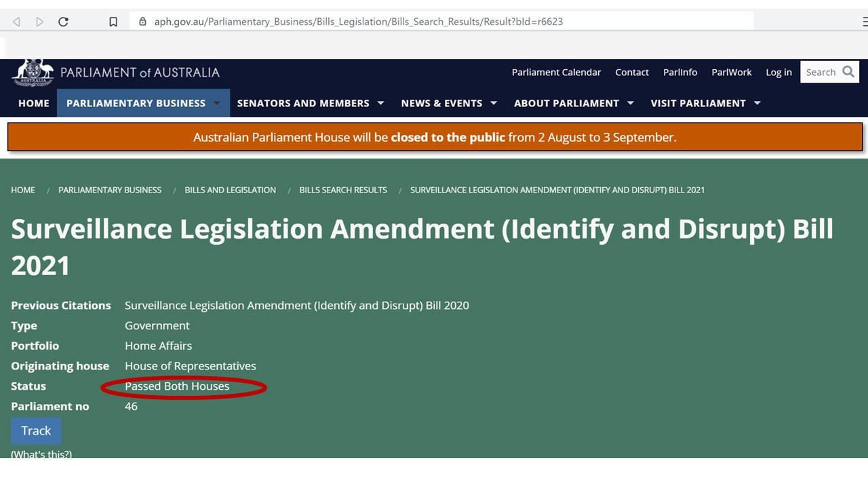Open the Visit Parliament menu

tap(705, 104)
